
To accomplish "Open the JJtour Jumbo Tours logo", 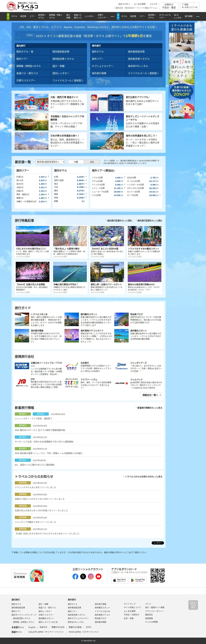I will (121, 366).
